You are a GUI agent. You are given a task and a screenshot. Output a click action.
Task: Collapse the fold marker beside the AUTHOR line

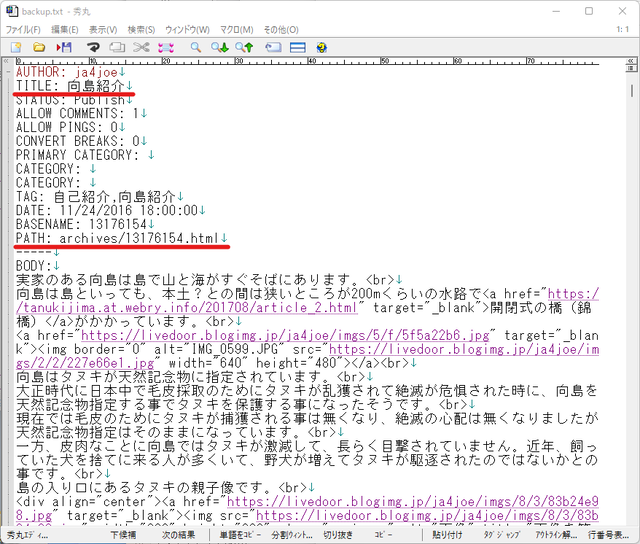coord(8,72)
